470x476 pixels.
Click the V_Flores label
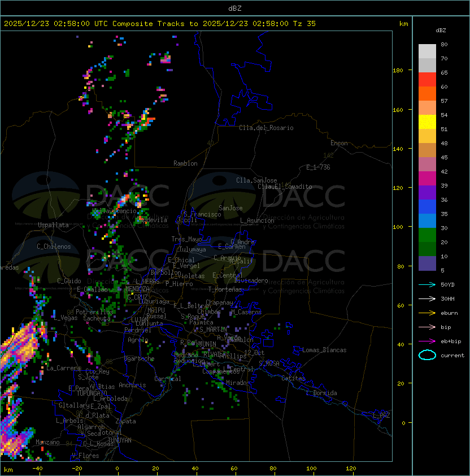point(85,456)
